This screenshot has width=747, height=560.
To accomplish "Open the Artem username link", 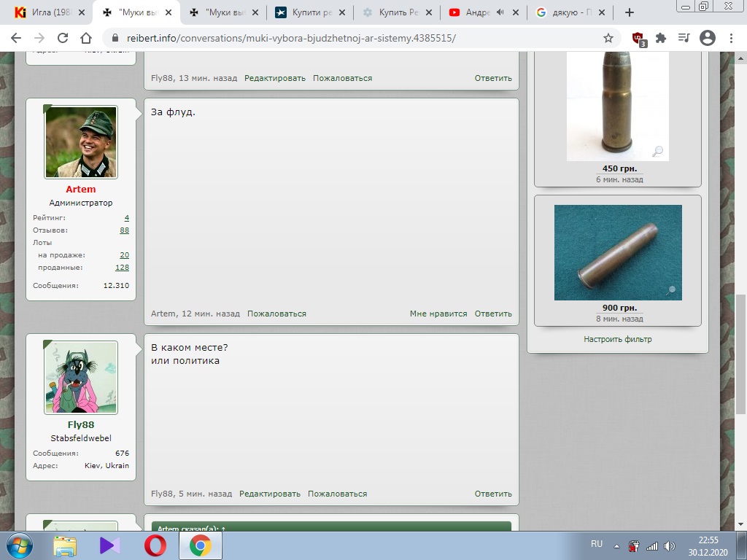I will (x=81, y=189).
